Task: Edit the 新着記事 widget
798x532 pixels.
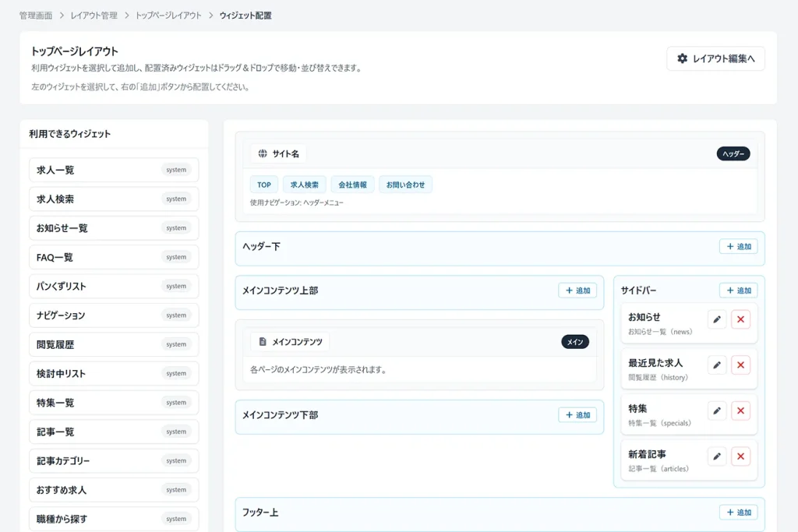Action: [717, 456]
